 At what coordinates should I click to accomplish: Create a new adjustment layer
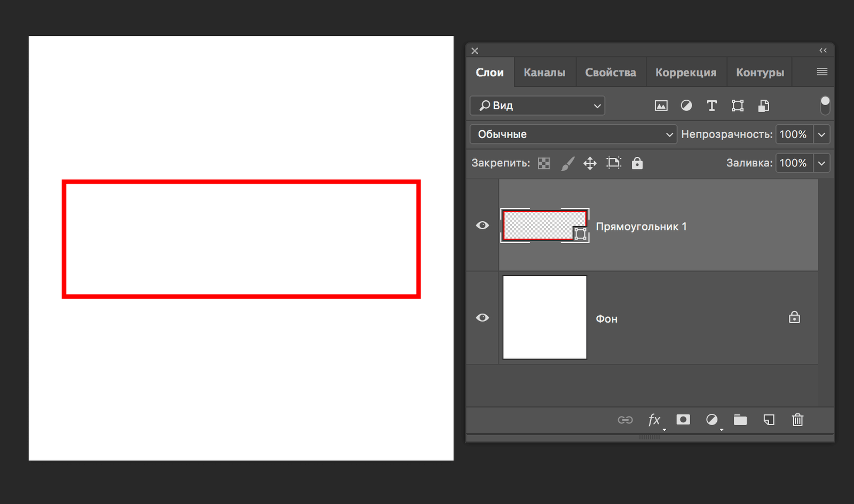pos(712,420)
